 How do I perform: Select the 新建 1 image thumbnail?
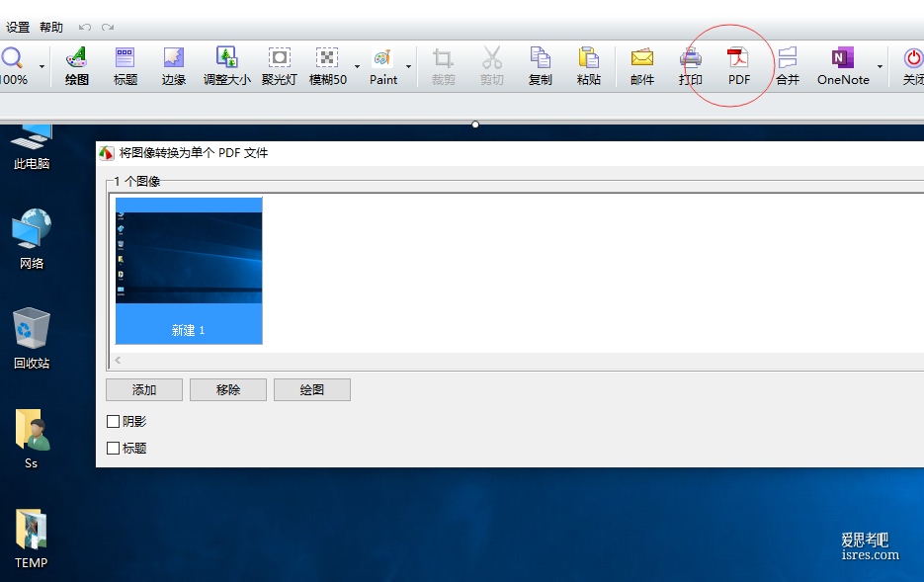pyautogui.click(x=189, y=271)
